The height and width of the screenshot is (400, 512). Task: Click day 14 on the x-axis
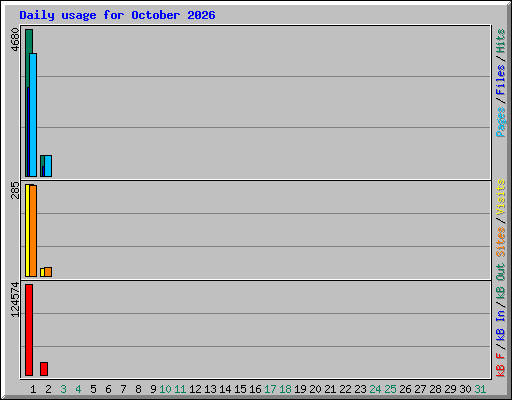225,389
